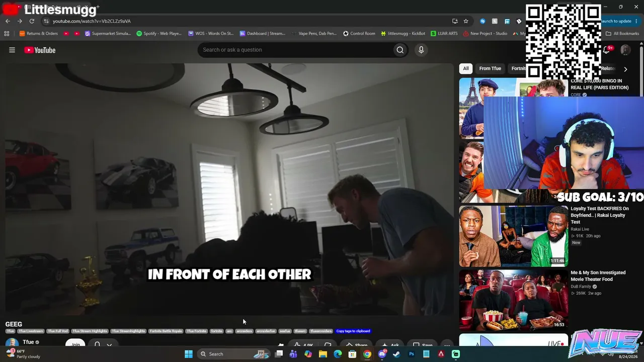
Task: Click the install app icon in address bar
Action: tap(455, 21)
